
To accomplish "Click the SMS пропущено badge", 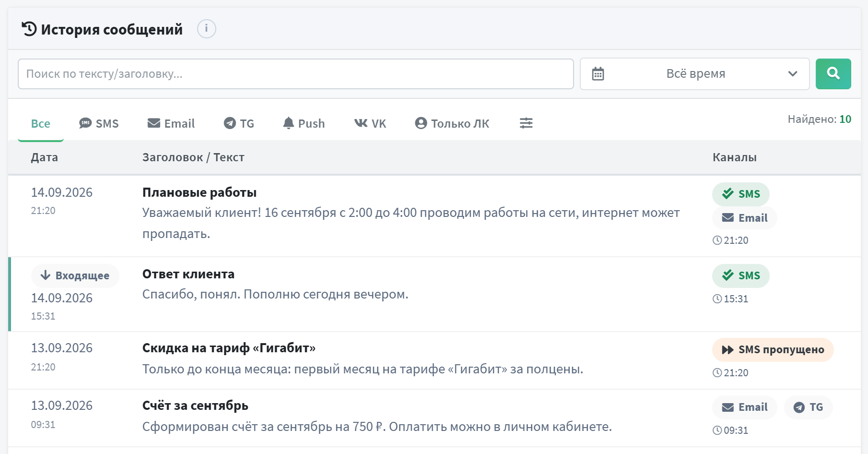I will 773,349.
